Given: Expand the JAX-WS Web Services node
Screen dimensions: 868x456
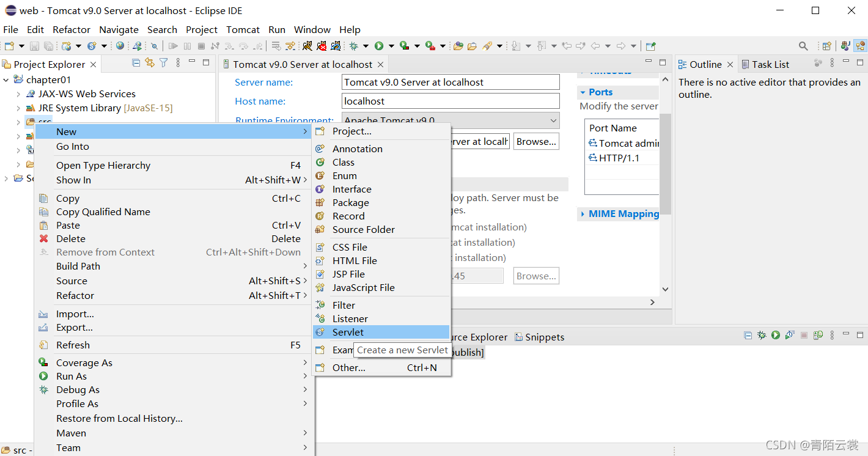Looking at the screenshot, I should [x=18, y=94].
